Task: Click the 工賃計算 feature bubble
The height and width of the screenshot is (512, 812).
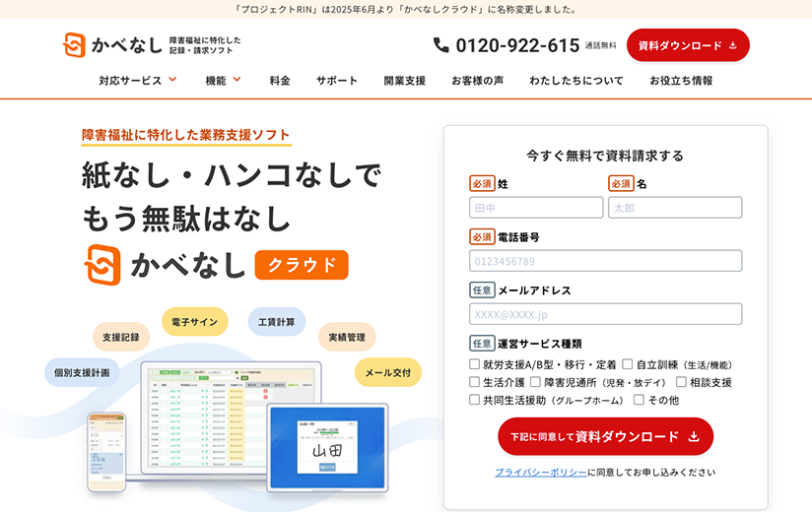Action: tap(277, 322)
